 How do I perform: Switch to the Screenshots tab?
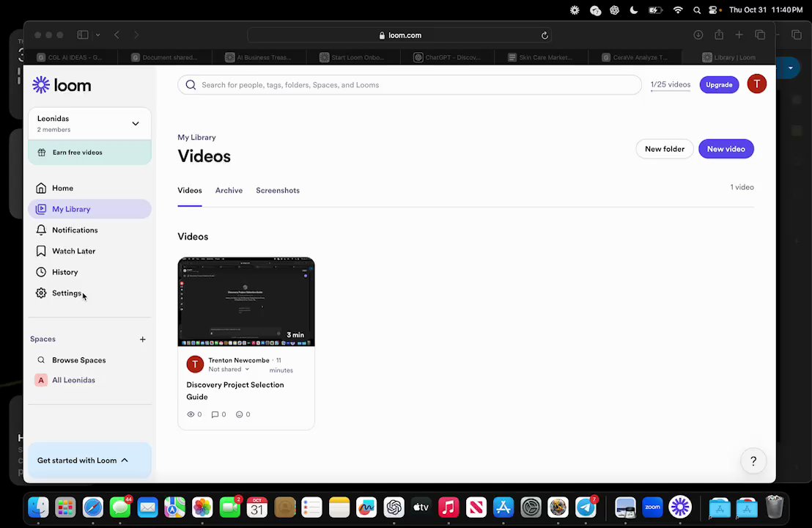coord(278,190)
